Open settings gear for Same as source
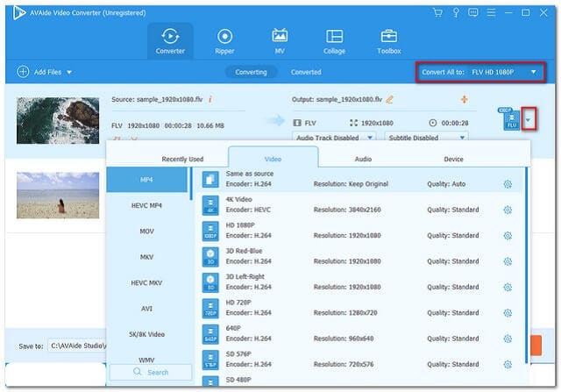The image size is (561, 392). (508, 184)
